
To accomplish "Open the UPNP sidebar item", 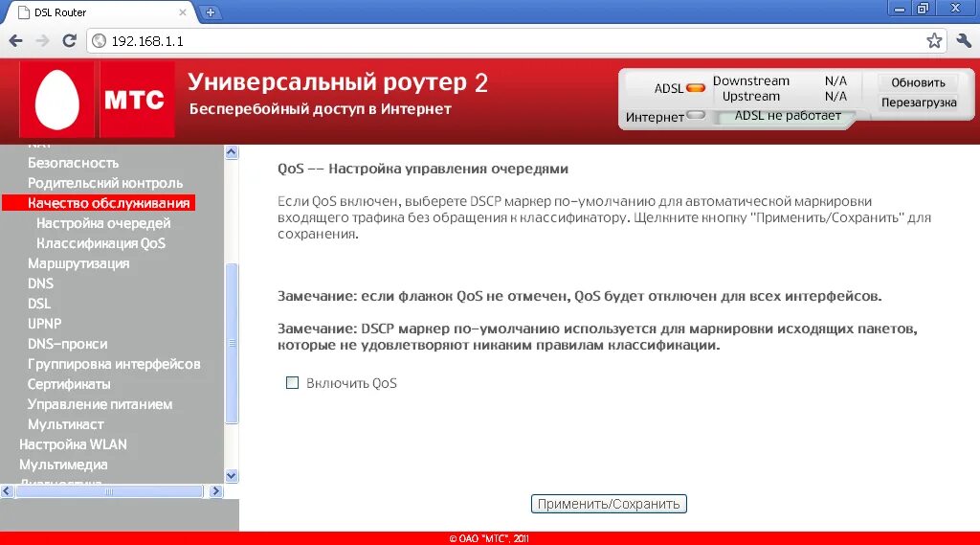I will [x=44, y=324].
